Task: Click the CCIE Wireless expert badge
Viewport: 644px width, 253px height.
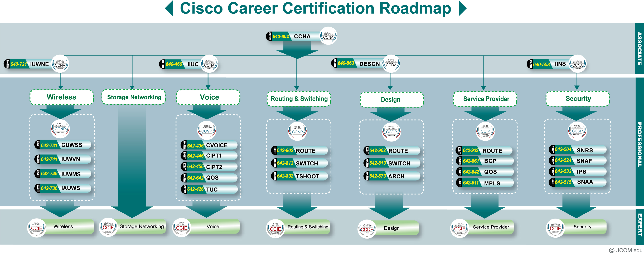Action: pyautogui.click(x=37, y=228)
